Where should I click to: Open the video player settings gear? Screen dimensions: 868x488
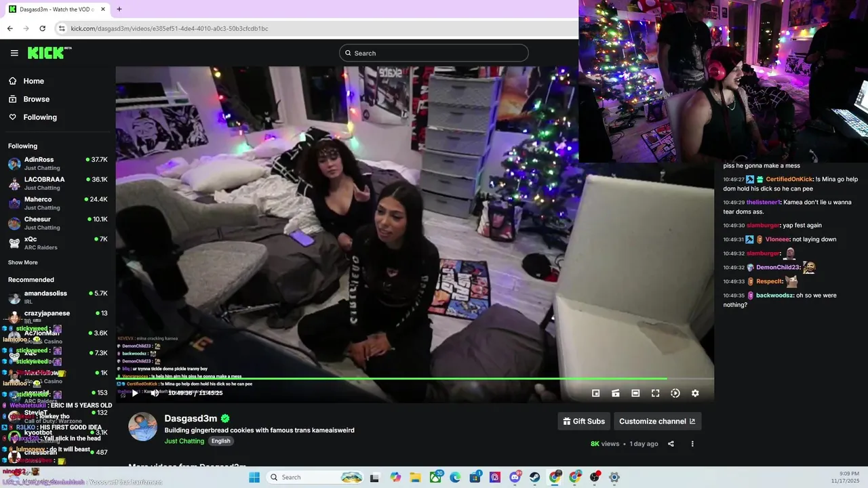[695, 393]
